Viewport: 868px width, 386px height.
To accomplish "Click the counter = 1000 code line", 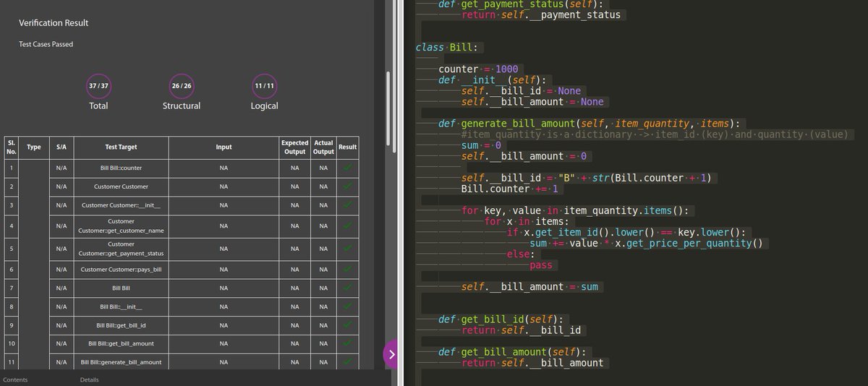I will 478,69.
